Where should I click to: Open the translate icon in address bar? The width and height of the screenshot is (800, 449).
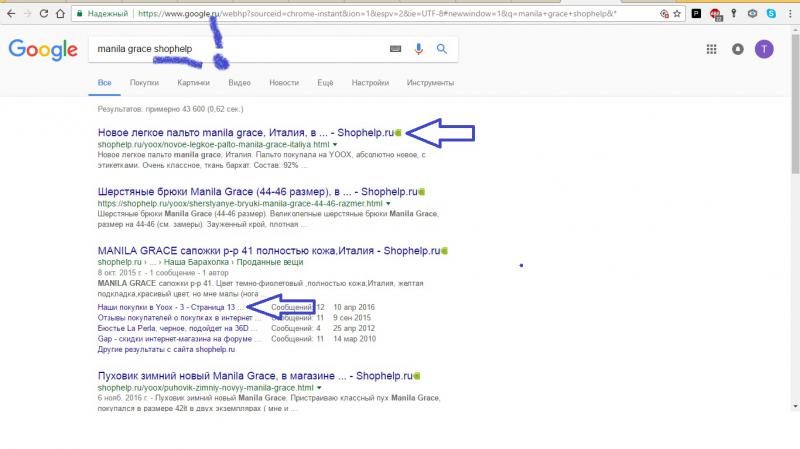tap(664, 14)
